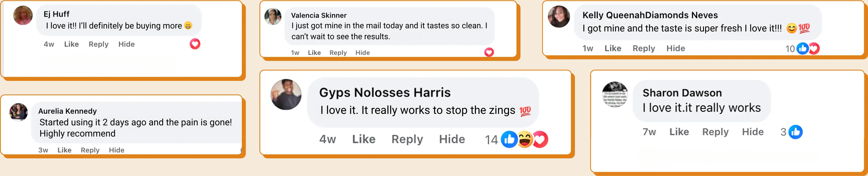The height and width of the screenshot is (176, 868).
Task: Reply to Gyps Nolosses Harris' comment
Action: tap(407, 139)
